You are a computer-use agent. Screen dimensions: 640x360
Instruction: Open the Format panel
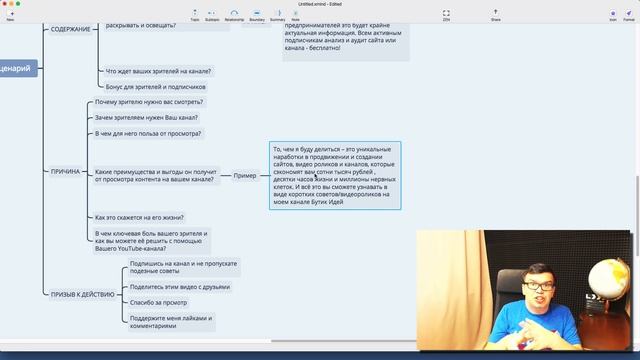[x=629, y=16]
